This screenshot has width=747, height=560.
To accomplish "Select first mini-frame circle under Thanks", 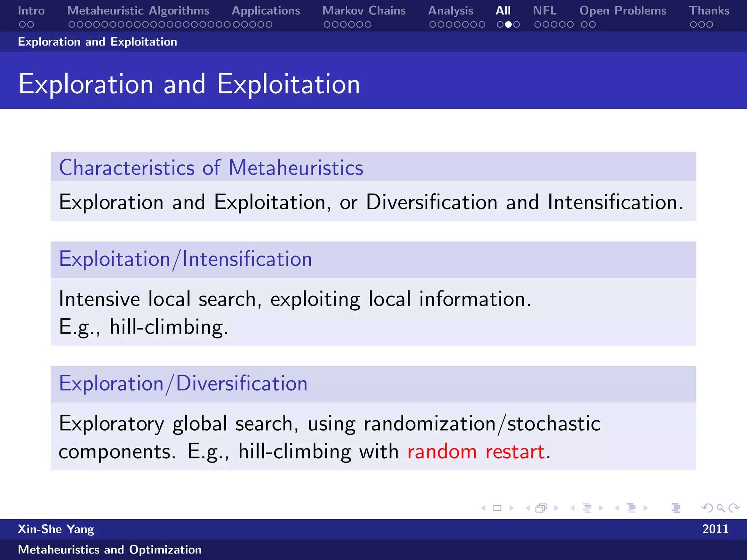I will click(x=693, y=24).
